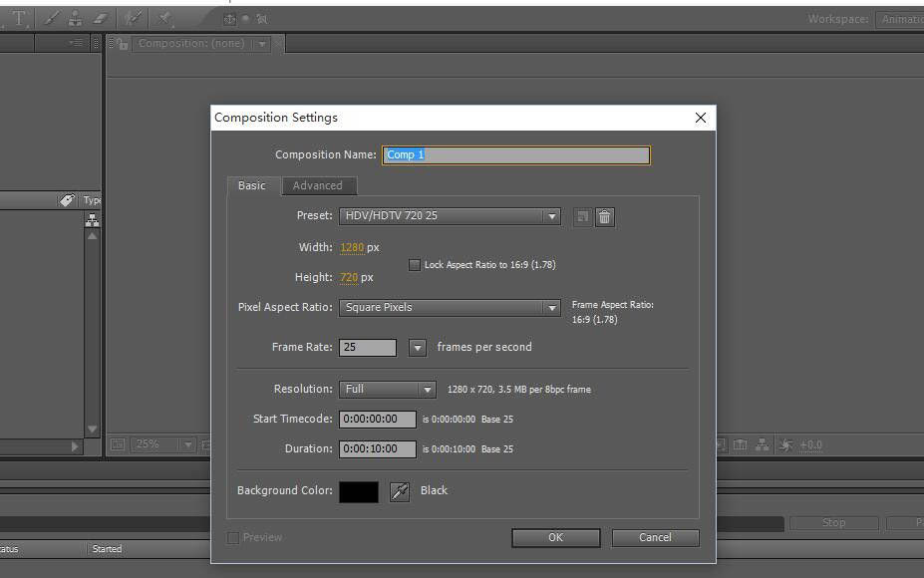Click the trash icon to delete preset

604,216
